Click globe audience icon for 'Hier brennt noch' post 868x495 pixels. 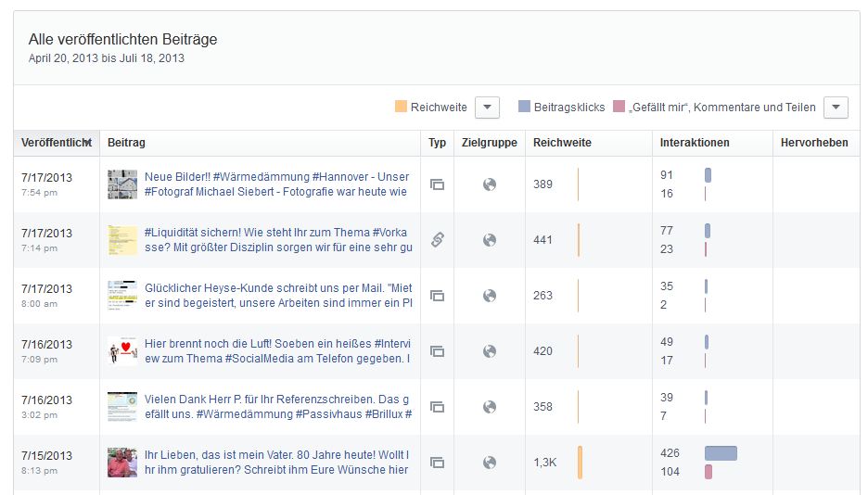pyautogui.click(x=490, y=351)
